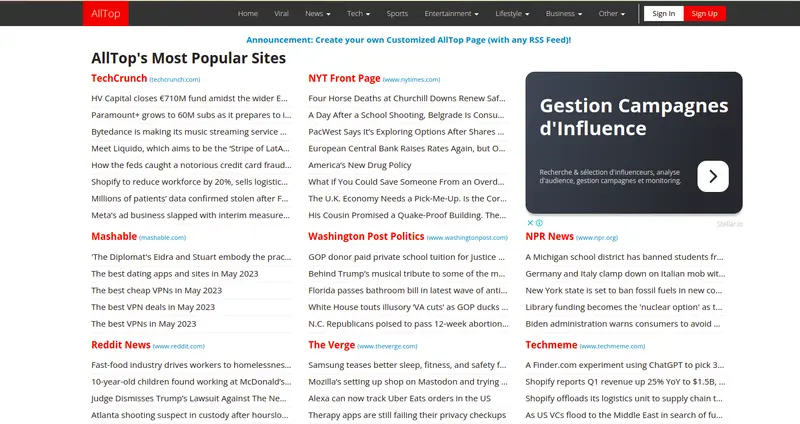
Task: Close the ad with the X icon
Action: point(530,223)
